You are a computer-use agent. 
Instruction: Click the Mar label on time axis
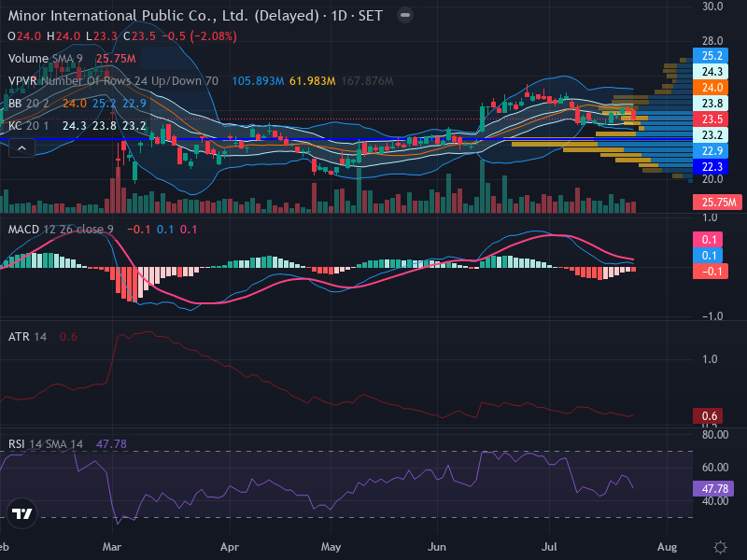tap(112, 547)
